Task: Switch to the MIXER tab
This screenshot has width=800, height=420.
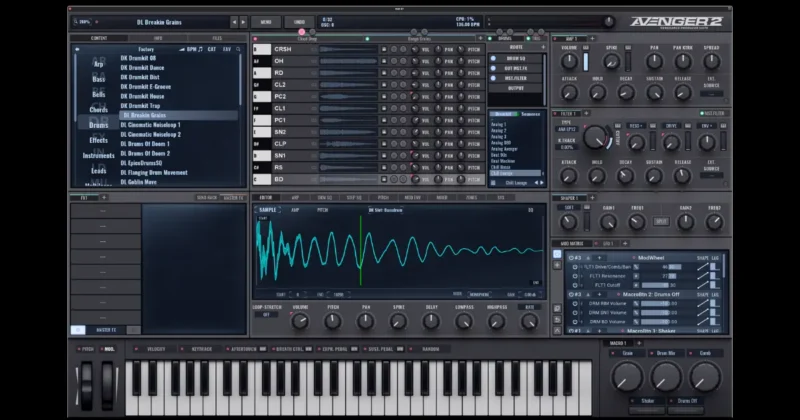Action: click(442, 197)
